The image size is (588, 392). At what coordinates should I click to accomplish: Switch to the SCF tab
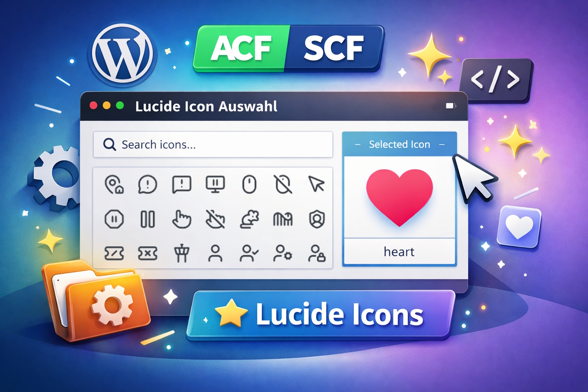[x=334, y=48]
